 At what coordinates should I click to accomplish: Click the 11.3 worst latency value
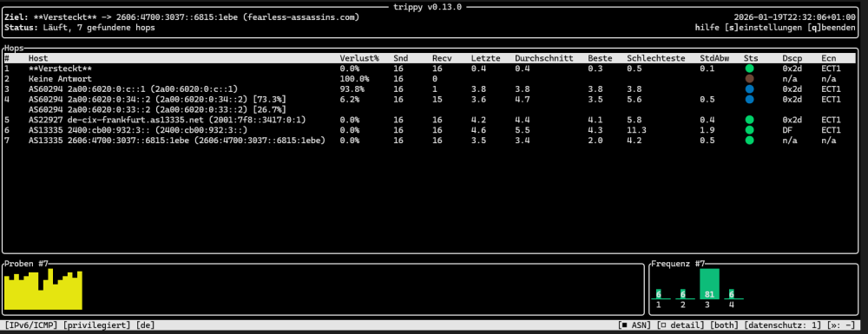tap(636, 130)
